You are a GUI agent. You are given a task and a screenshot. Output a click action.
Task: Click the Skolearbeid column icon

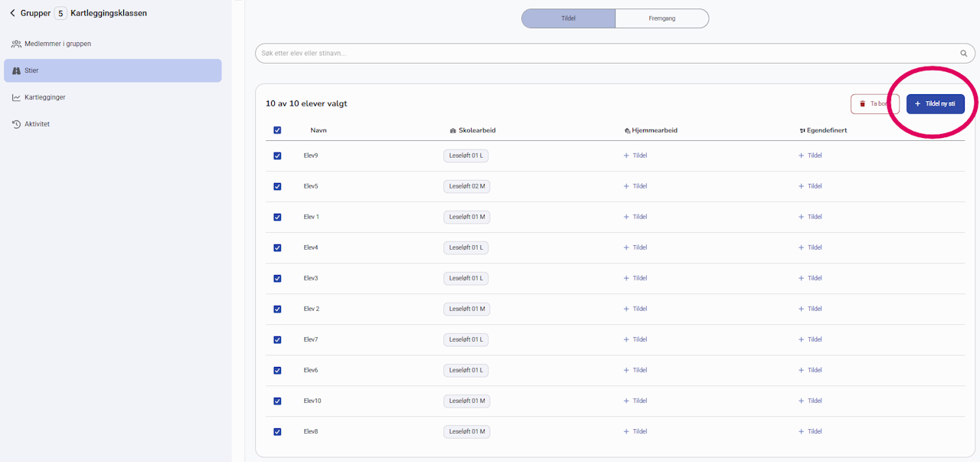(x=453, y=130)
